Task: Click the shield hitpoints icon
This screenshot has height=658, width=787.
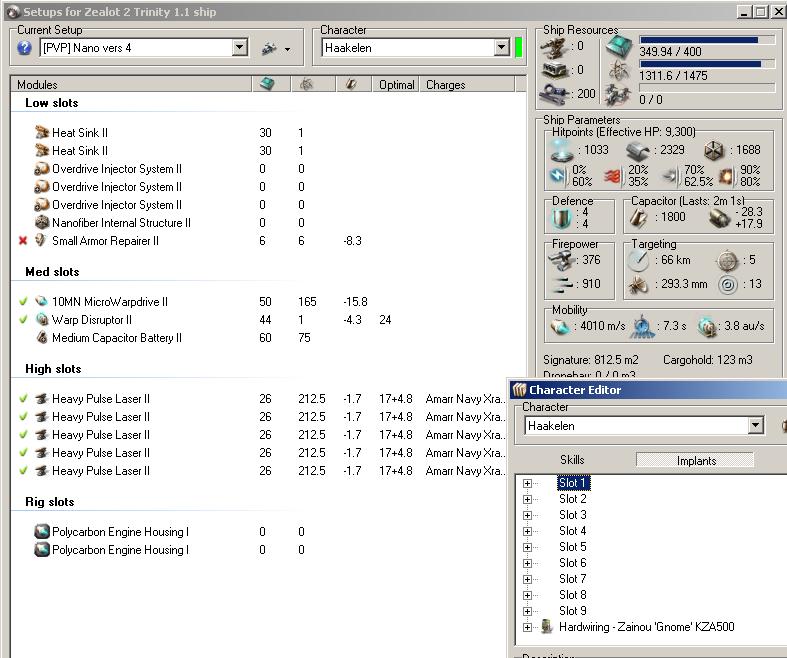Action: click(x=561, y=150)
